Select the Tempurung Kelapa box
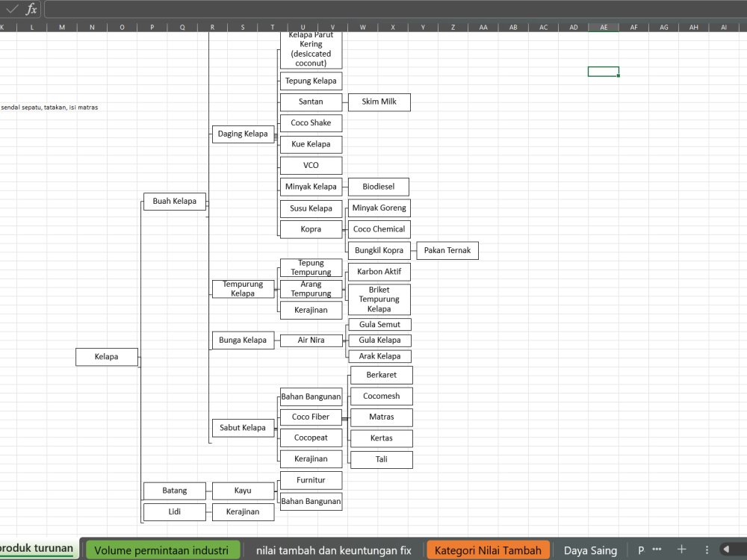The image size is (747, 560). (x=243, y=288)
